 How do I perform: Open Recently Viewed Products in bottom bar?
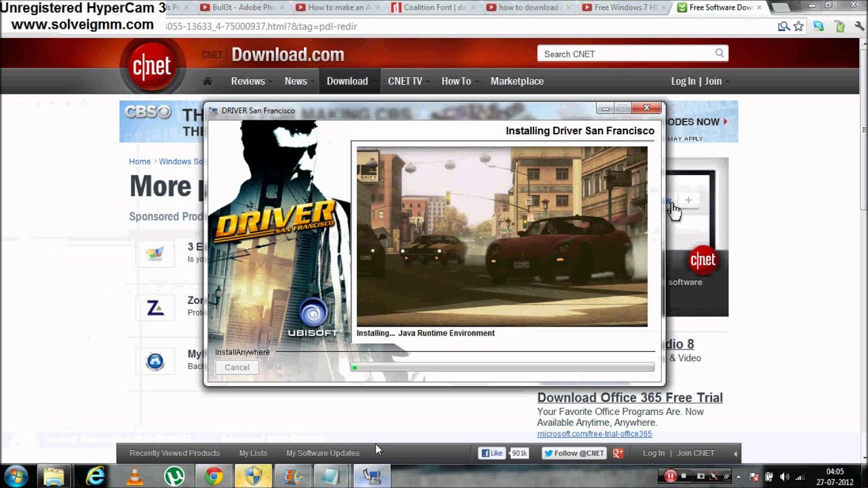pyautogui.click(x=174, y=453)
